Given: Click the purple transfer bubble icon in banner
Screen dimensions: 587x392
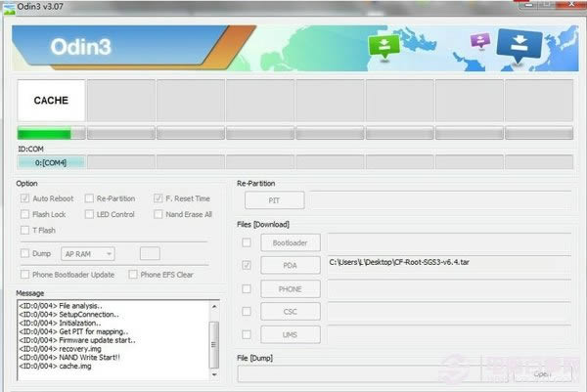Looking at the screenshot, I should tap(480, 40).
